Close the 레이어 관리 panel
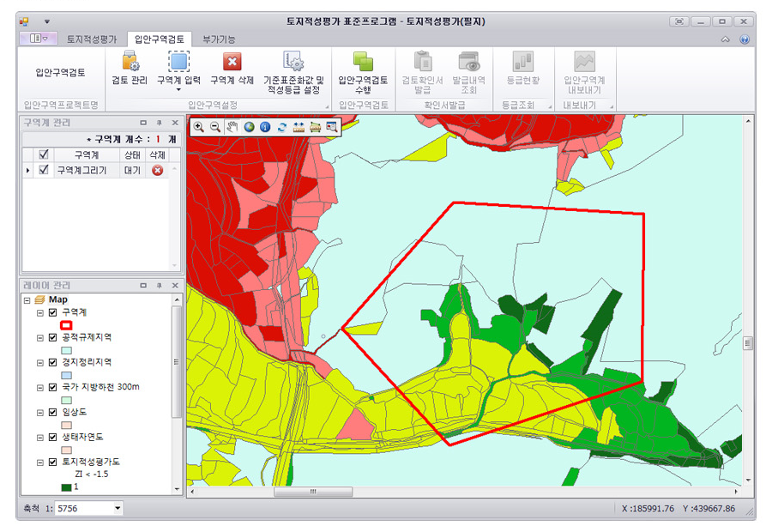This screenshot has height=532, width=772. pos(175,285)
